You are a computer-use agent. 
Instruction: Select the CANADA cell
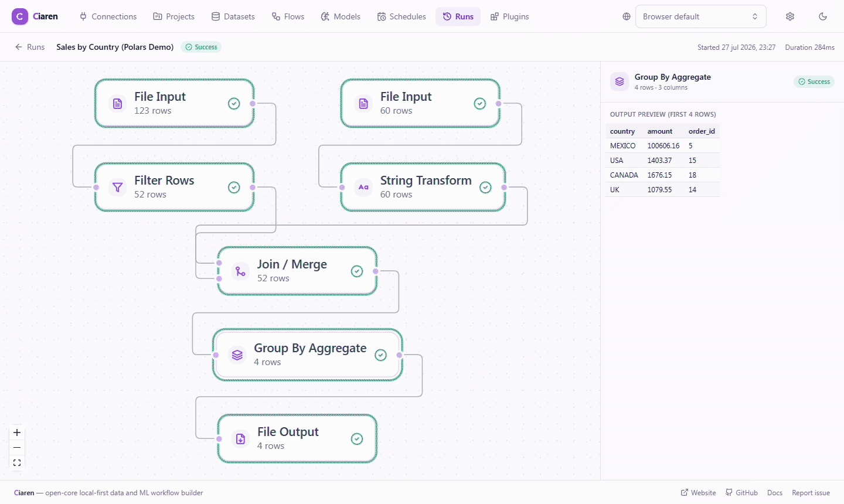pos(624,175)
